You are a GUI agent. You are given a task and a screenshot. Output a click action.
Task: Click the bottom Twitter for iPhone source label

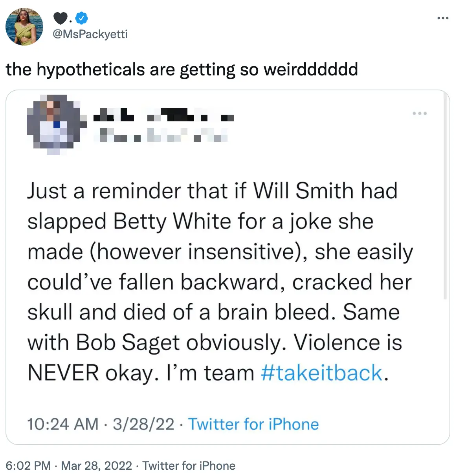189,466
